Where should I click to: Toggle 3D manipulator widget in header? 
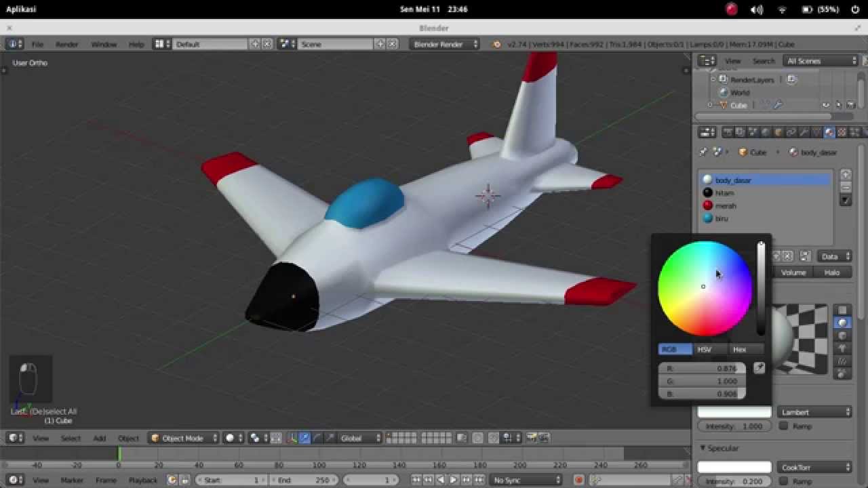pyautogui.click(x=292, y=438)
